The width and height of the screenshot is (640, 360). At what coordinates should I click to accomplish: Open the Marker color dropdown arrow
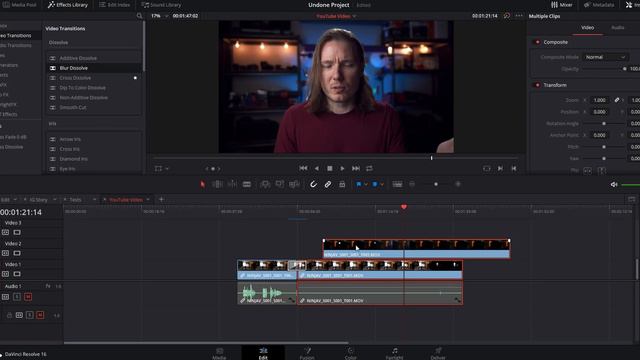[x=382, y=184]
